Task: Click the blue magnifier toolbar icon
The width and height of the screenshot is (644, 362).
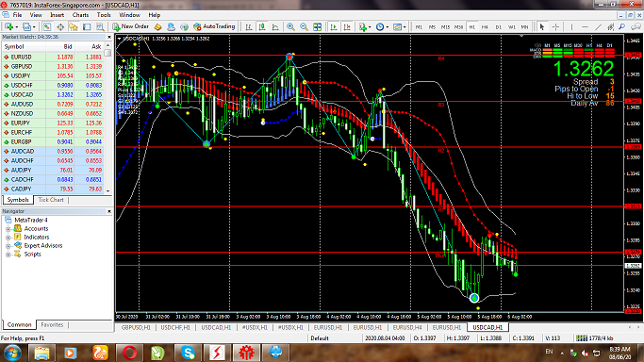Action: click(x=622, y=26)
